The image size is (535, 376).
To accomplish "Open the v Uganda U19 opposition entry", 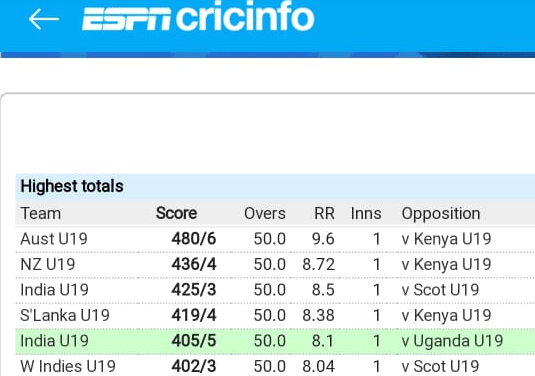I will tap(452, 341).
